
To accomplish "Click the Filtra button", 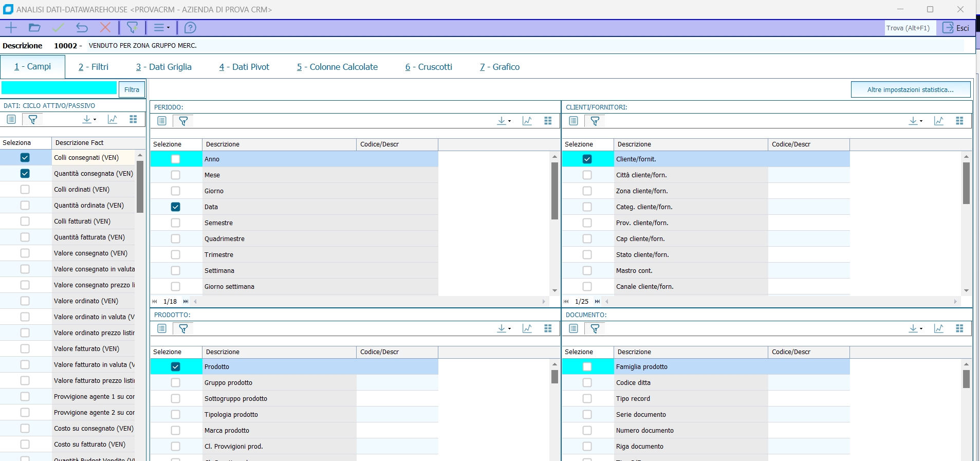I will [x=132, y=89].
